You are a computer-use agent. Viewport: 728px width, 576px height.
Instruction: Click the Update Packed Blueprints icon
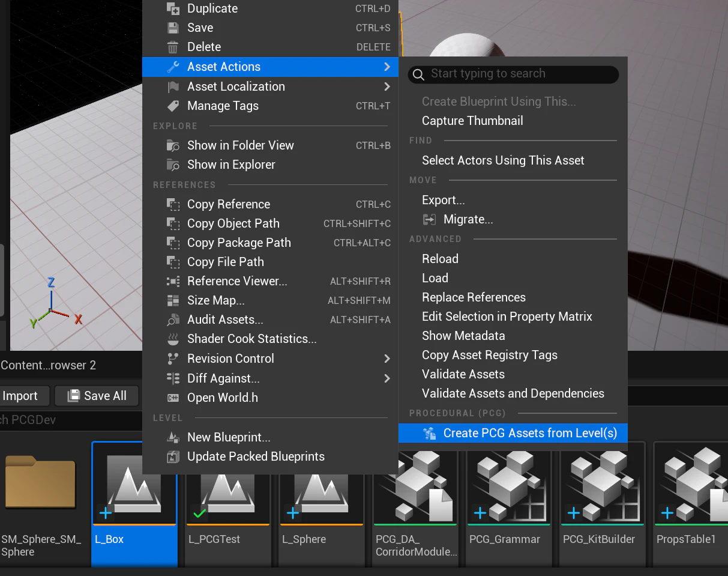point(173,456)
